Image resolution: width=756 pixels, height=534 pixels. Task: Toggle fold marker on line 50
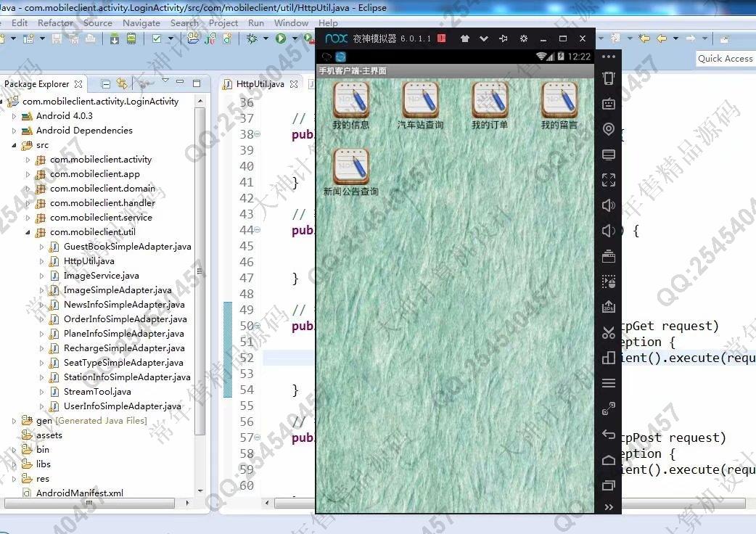pyautogui.click(x=258, y=326)
